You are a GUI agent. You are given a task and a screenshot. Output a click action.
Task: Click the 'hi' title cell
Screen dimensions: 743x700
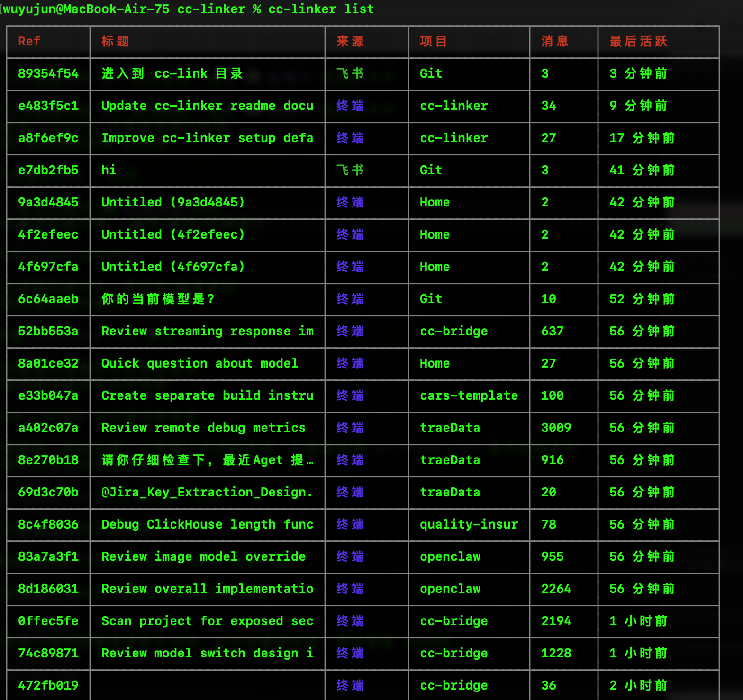click(x=109, y=171)
